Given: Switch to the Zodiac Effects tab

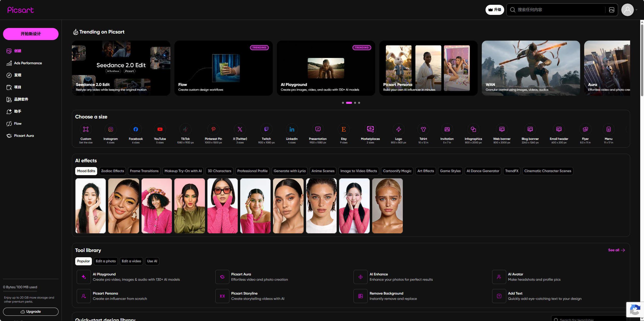Looking at the screenshot, I should click(x=113, y=171).
